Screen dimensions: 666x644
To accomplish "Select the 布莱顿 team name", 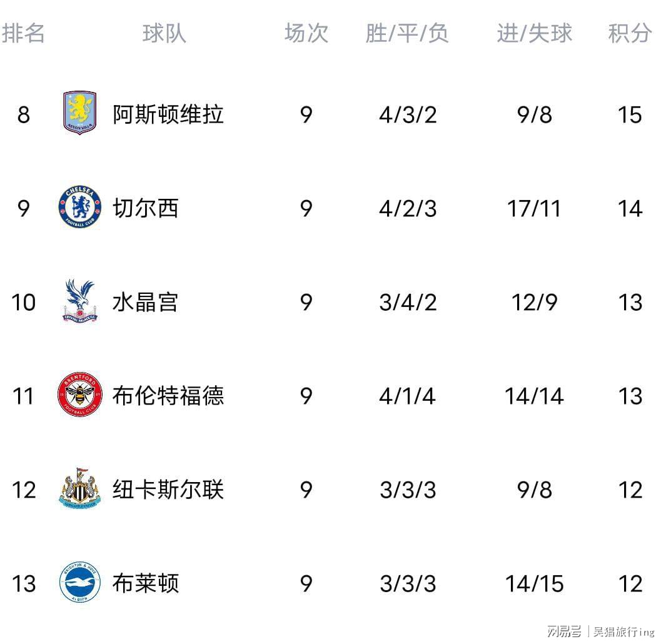I will click(146, 583).
